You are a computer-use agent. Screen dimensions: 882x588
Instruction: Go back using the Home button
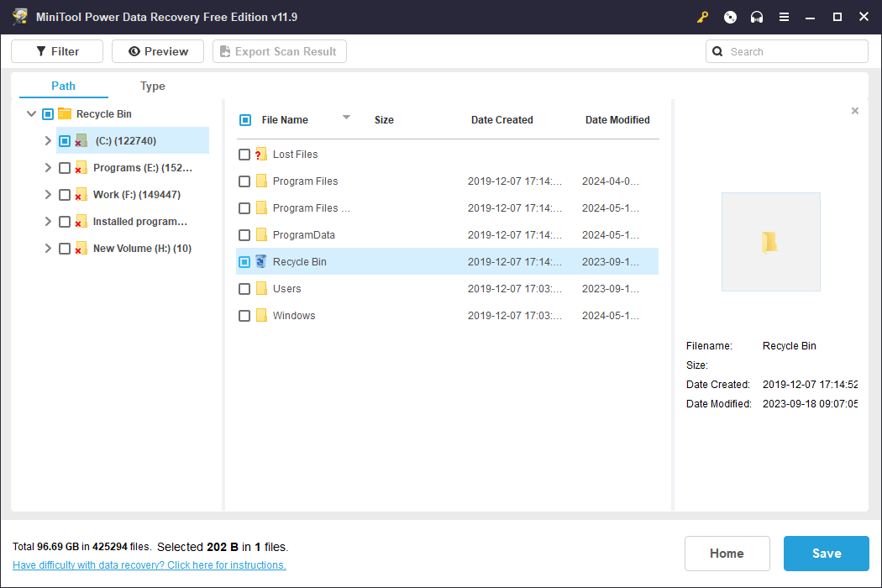pyautogui.click(x=727, y=553)
